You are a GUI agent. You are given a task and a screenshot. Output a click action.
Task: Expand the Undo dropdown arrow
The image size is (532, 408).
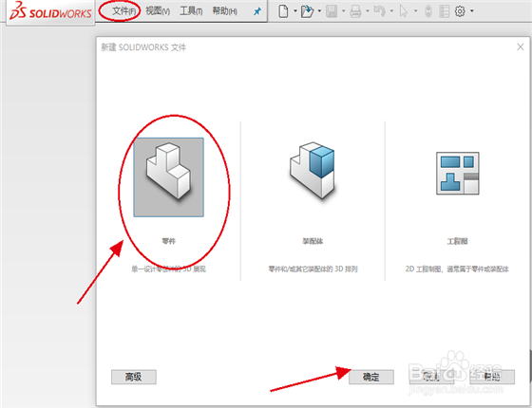[x=391, y=11]
